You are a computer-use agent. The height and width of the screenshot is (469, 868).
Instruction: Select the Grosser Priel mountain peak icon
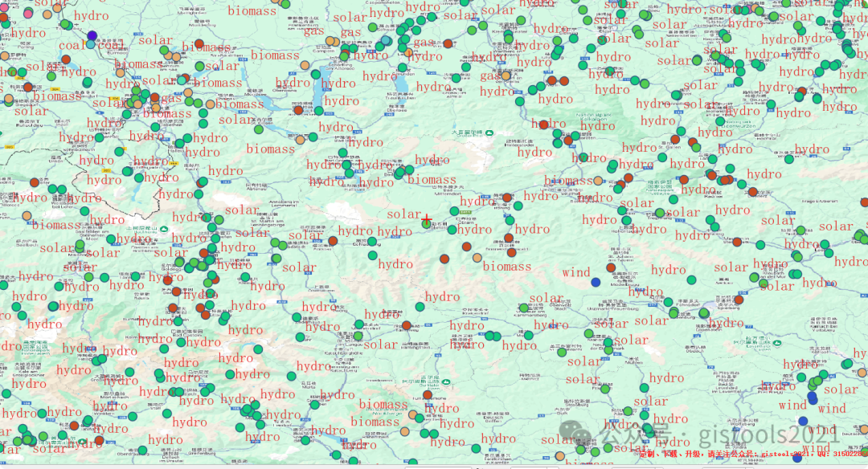tap(489, 133)
